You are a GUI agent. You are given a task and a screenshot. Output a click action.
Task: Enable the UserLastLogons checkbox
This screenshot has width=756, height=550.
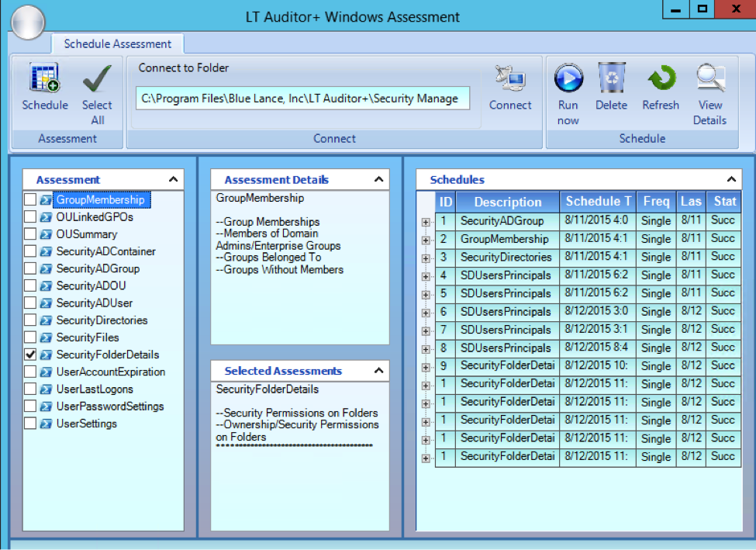(x=30, y=389)
